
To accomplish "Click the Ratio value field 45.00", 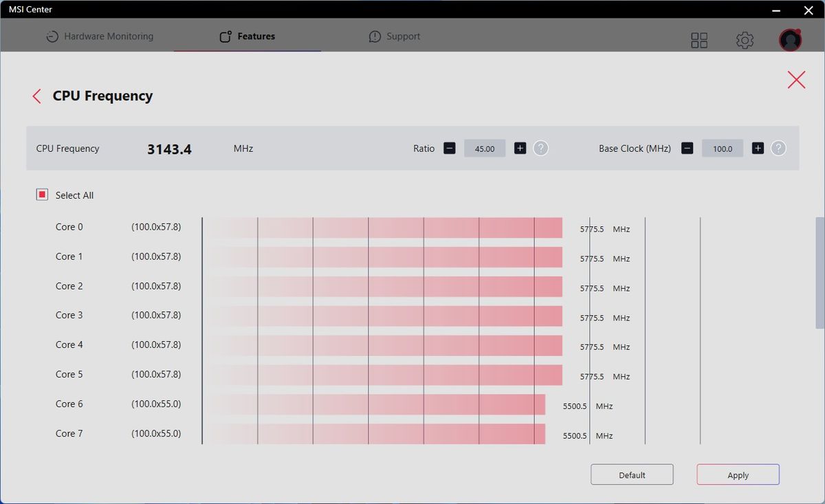I will point(485,148).
